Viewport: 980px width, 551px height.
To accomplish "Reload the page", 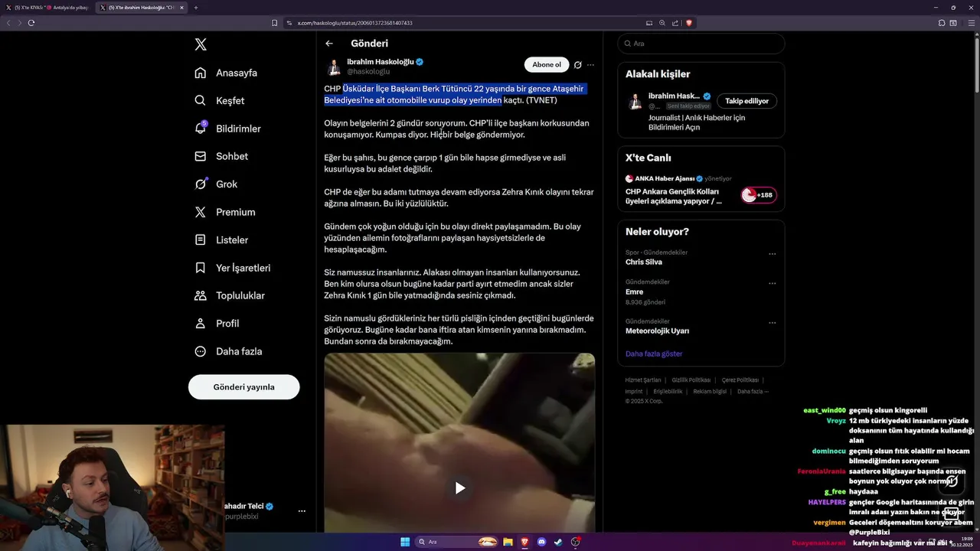I will coord(31,23).
